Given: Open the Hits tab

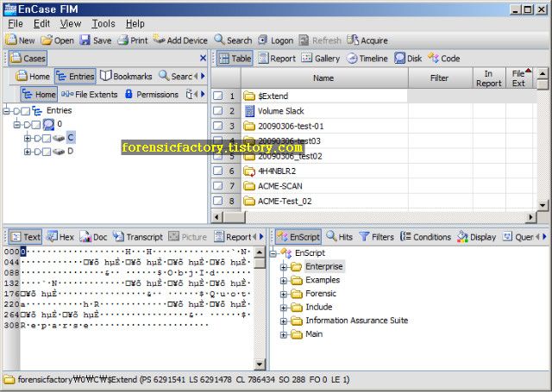Looking at the screenshot, I should pyautogui.click(x=339, y=237).
